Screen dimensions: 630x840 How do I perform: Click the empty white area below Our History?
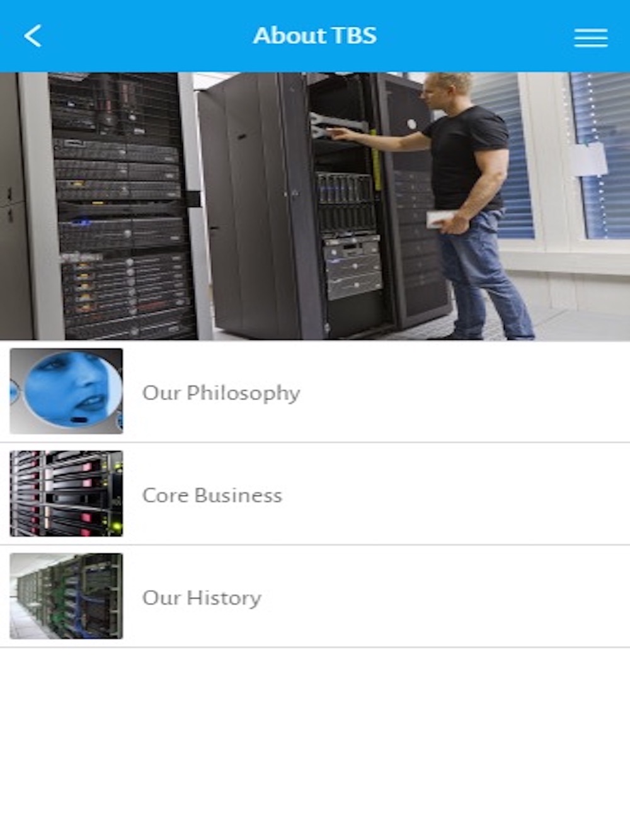click(315, 743)
